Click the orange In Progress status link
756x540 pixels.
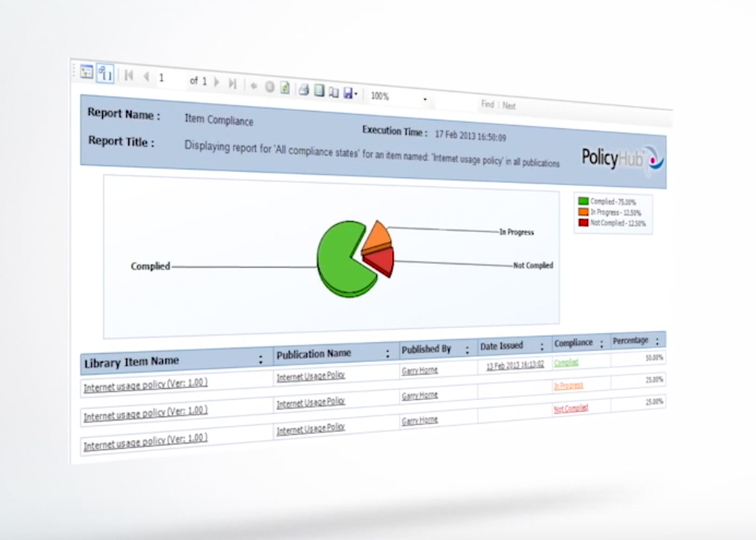tap(568, 386)
